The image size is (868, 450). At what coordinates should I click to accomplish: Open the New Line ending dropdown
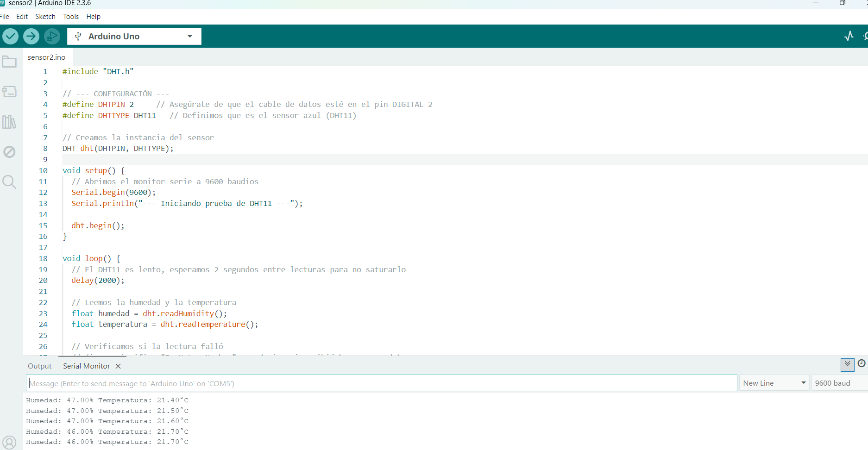[774, 383]
